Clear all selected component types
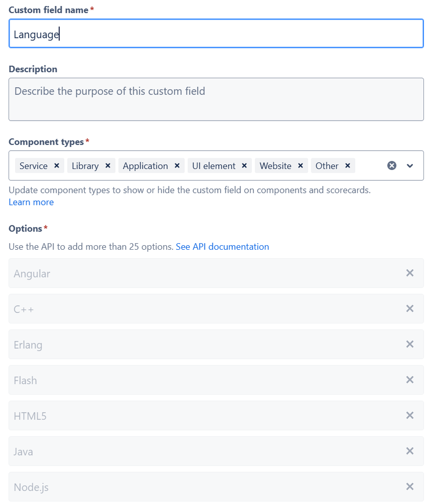This screenshot has height=504, width=428. point(392,165)
